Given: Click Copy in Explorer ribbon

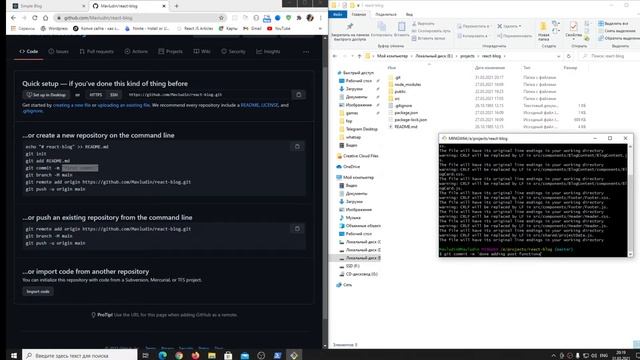Looking at the screenshot, I should point(381,30).
